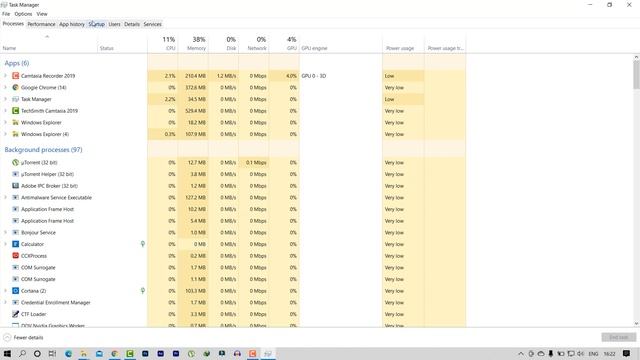Sort by the Disk column header
This screenshot has width=640, height=360.
coord(223,43)
